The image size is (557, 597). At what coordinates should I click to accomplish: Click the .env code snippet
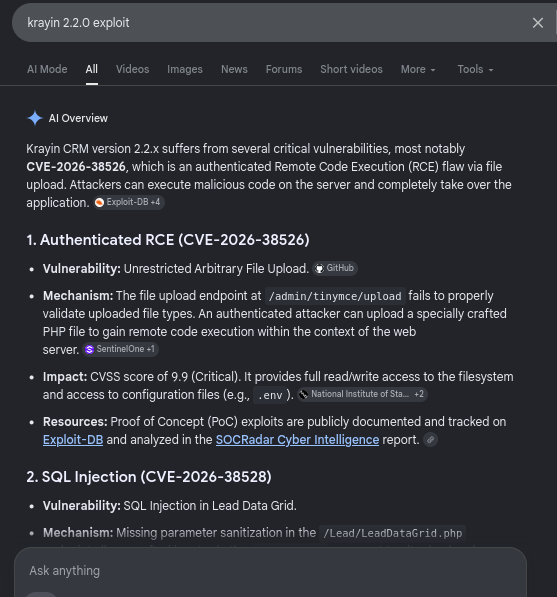(x=270, y=395)
